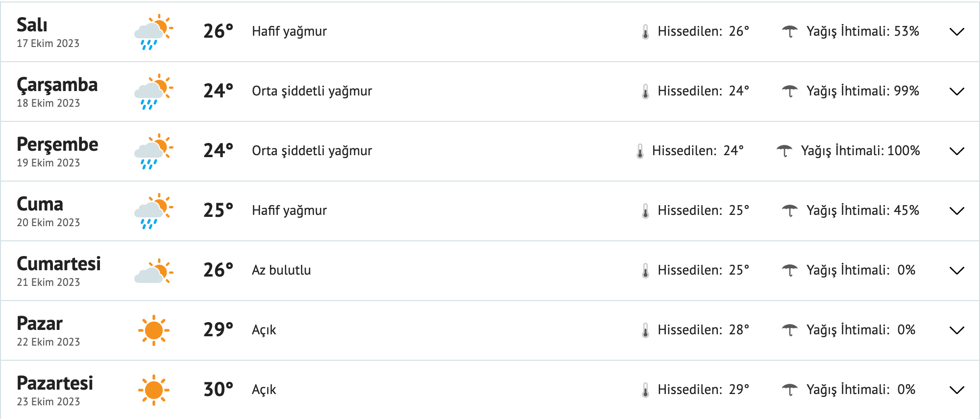
Task: Click the thermometer icon on the Cuma row
Action: pos(645,210)
